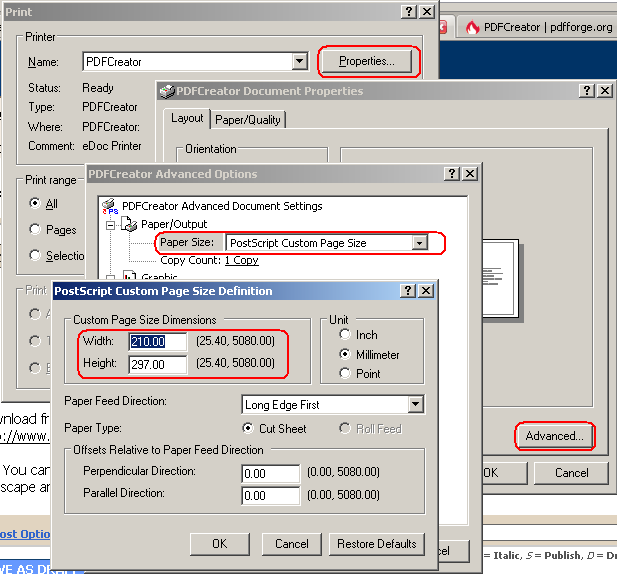Switch to the Paper/Quality tab
The width and height of the screenshot is (617, 574).
click(x=248, y=120)
